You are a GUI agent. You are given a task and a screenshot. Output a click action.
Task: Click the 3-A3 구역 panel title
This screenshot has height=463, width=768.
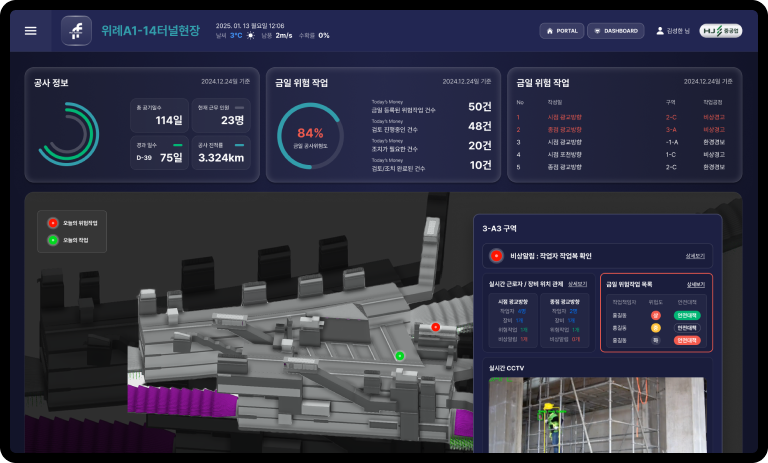coord(499,228)
